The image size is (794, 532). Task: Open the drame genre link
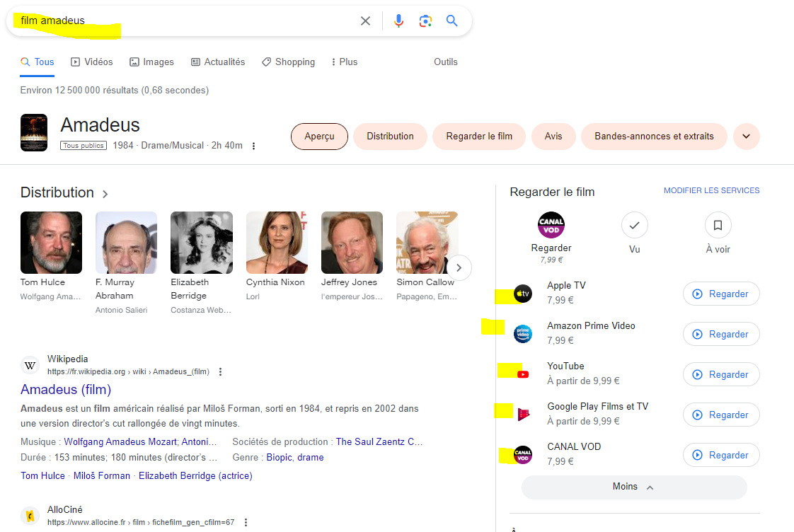tap(311, 457)
